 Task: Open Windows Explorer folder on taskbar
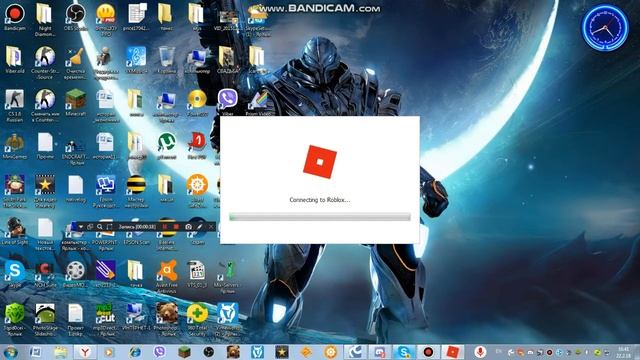[x=61, y=352]
